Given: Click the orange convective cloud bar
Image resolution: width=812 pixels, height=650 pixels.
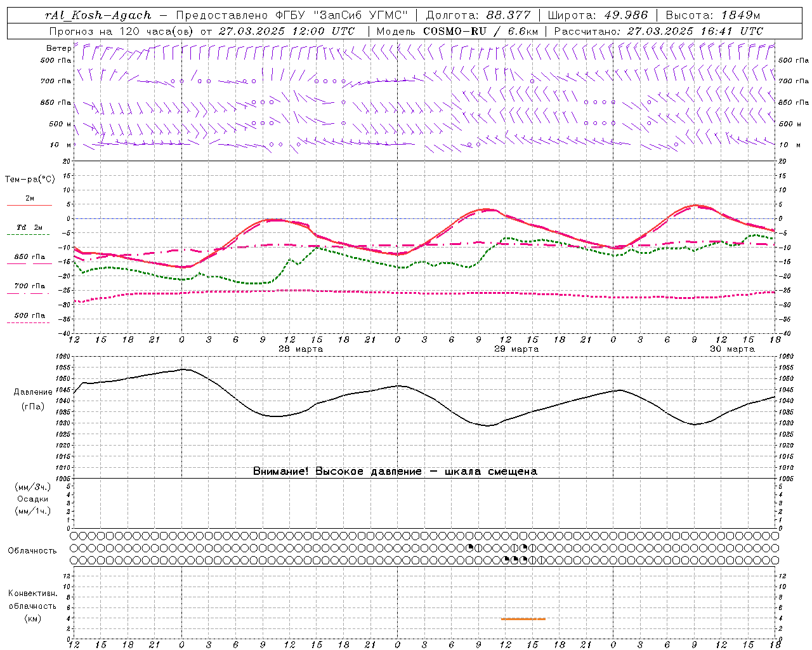Looking at the screenshot, I should tap(523, 619).
